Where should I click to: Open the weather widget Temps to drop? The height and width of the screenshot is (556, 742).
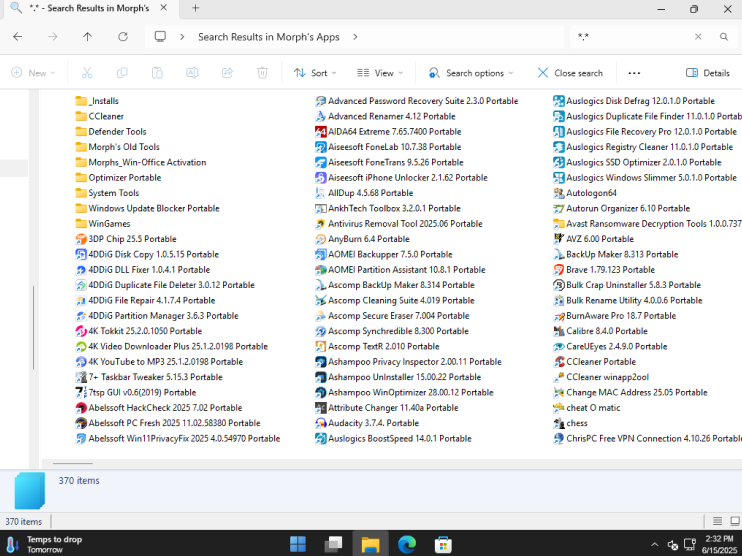pyautogui.click(x=44, y=544)
